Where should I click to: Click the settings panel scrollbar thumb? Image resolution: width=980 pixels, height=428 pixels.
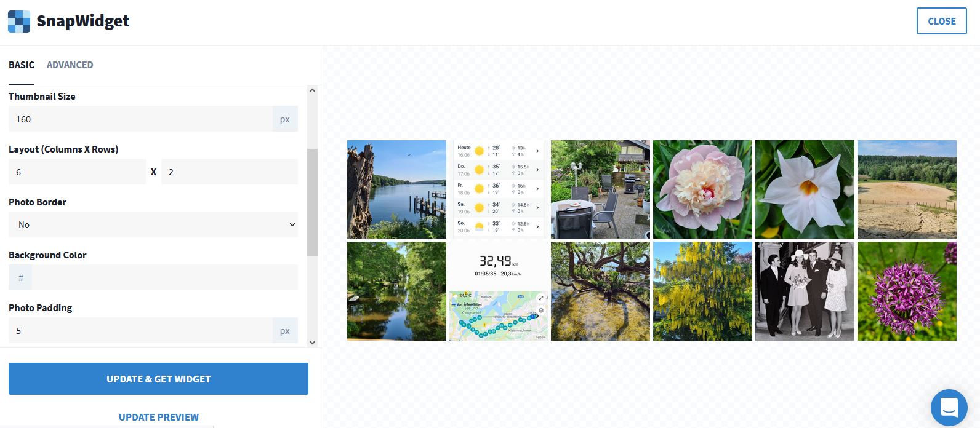point(312,202)
